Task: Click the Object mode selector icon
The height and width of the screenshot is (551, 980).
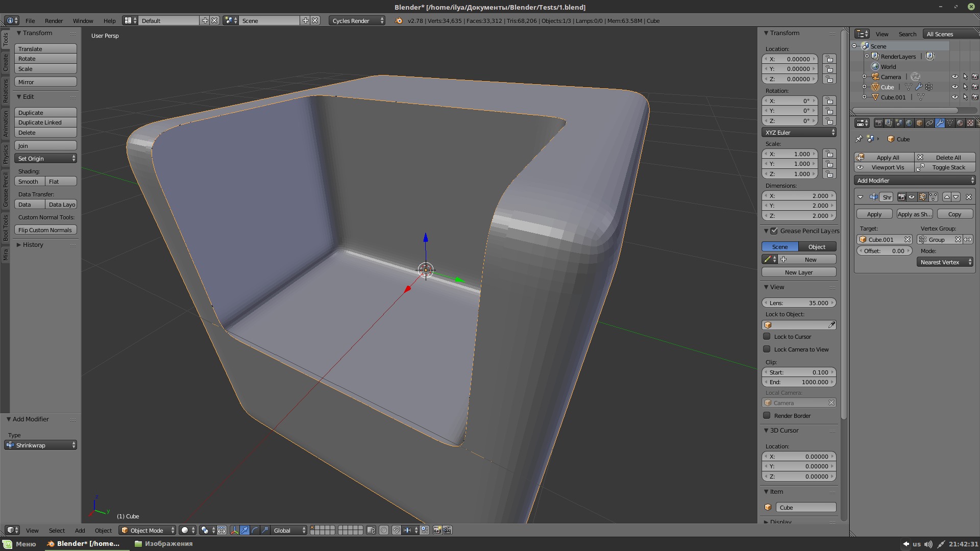Action: [125, 530]
